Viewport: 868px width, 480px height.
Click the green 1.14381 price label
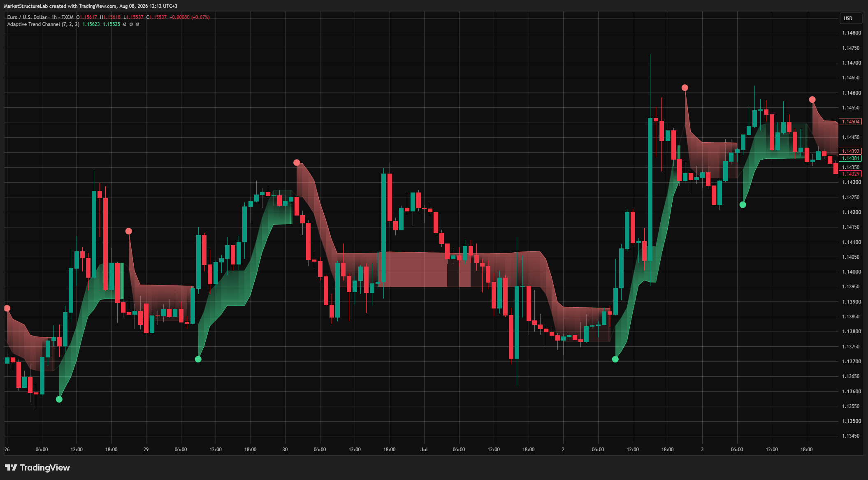[850, 158]
